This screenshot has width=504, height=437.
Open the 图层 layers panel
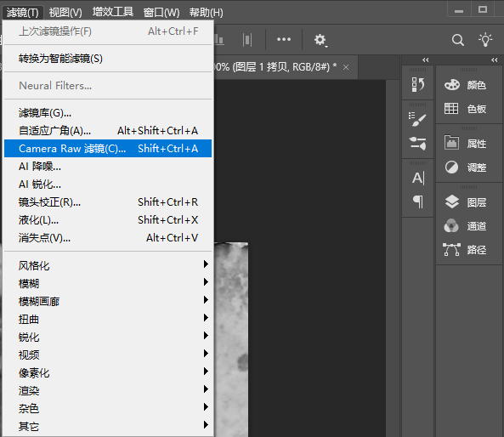[466, 202]
